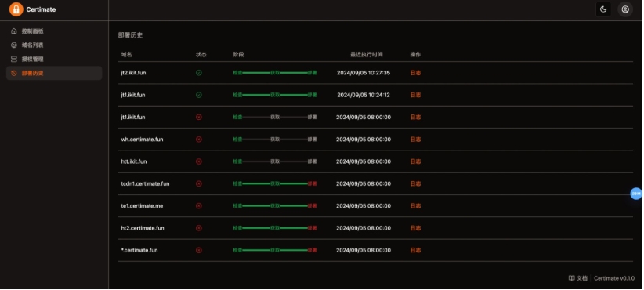Click the 授权管理 server icon
This screenshot has width=644, height=290.
(14, 59)
